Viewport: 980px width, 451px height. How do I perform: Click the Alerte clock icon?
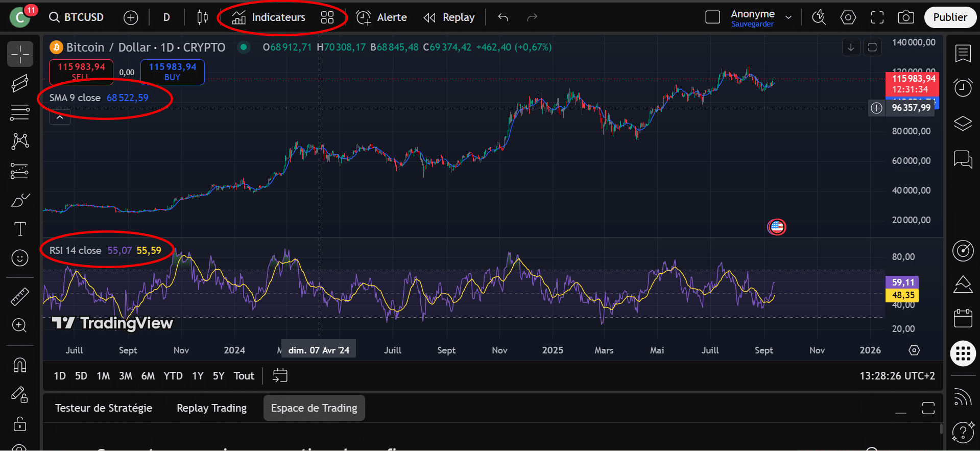[x=364, y=17]
